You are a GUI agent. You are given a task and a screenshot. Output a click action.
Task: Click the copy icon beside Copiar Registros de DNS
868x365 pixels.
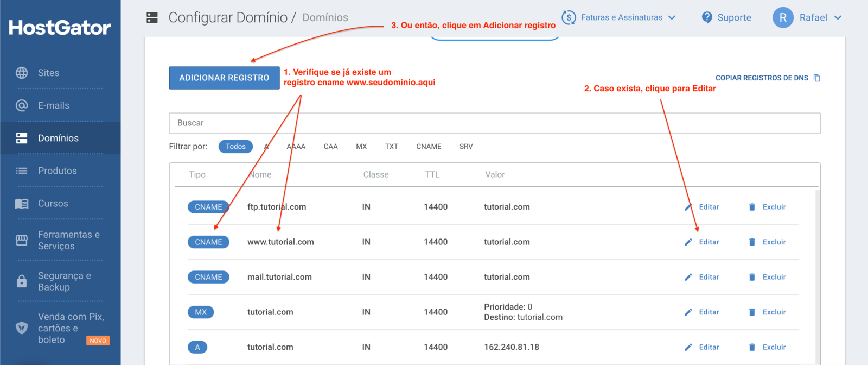pyautogui.click(x=817, y=78)
